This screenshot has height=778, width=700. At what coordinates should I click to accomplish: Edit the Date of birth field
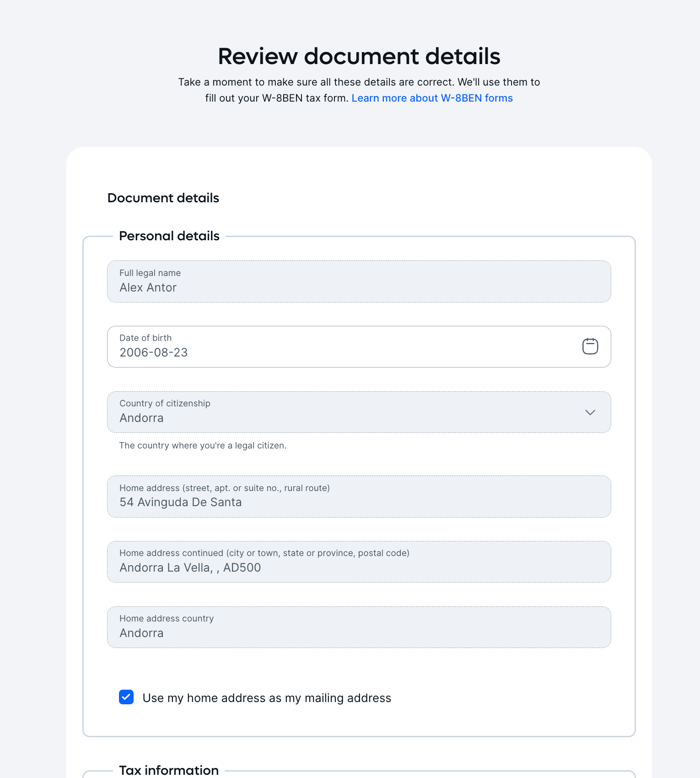click(359, 346)
